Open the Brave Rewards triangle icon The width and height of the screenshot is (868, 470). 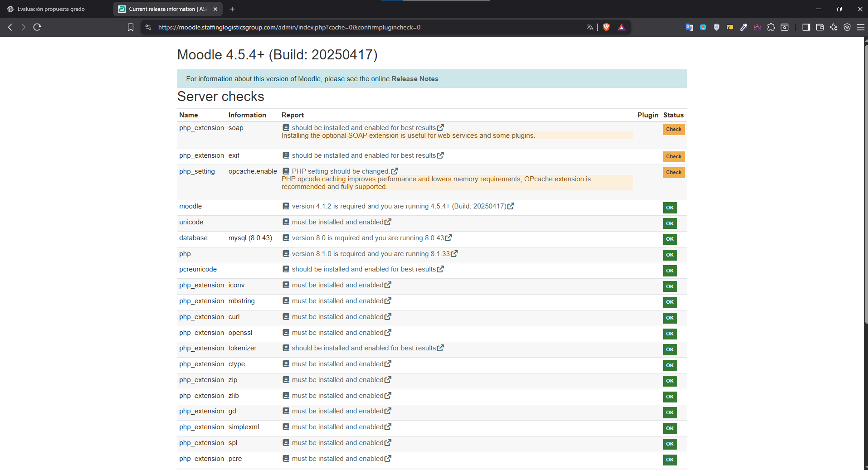click(x=621, y=27)
